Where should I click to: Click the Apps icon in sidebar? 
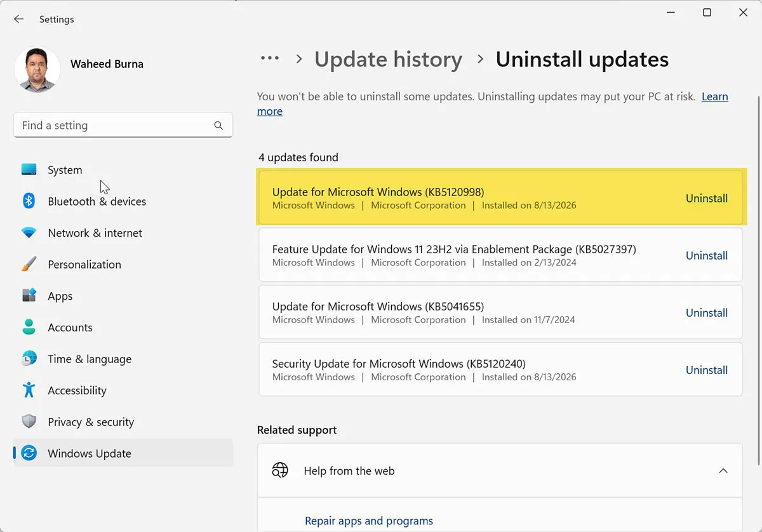point(29,296)
